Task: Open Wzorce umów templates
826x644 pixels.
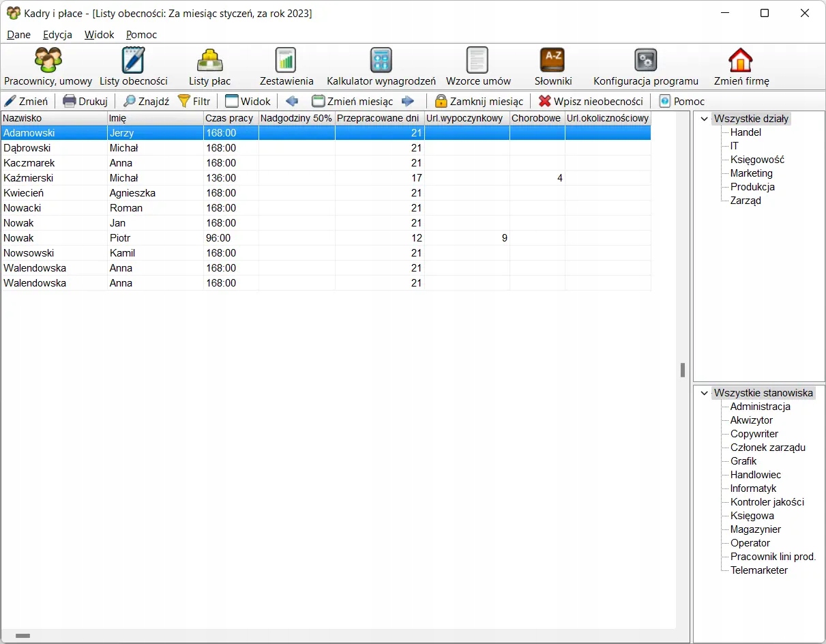Action: [477, 61]
